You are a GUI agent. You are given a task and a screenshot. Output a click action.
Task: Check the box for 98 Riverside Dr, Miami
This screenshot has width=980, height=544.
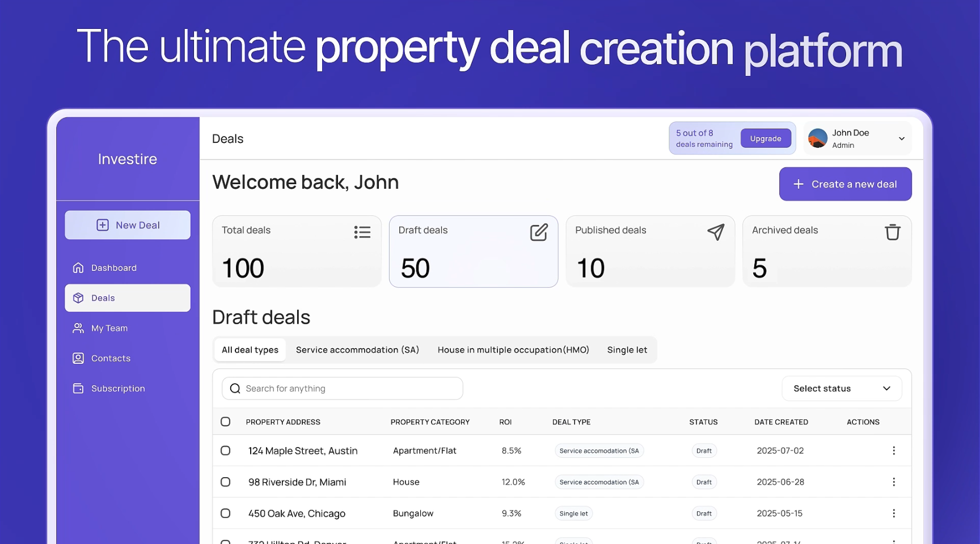(x=225, y=482)
